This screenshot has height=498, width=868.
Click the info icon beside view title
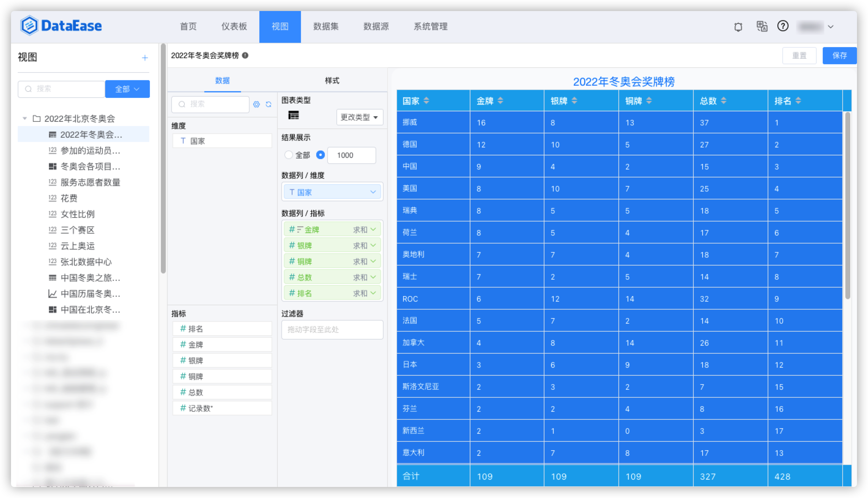coord(245,55)
